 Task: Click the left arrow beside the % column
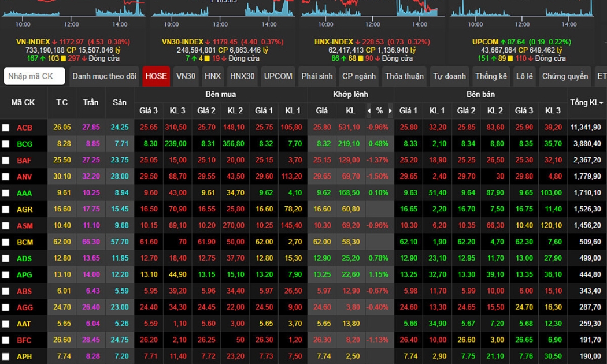click(369, 110)
